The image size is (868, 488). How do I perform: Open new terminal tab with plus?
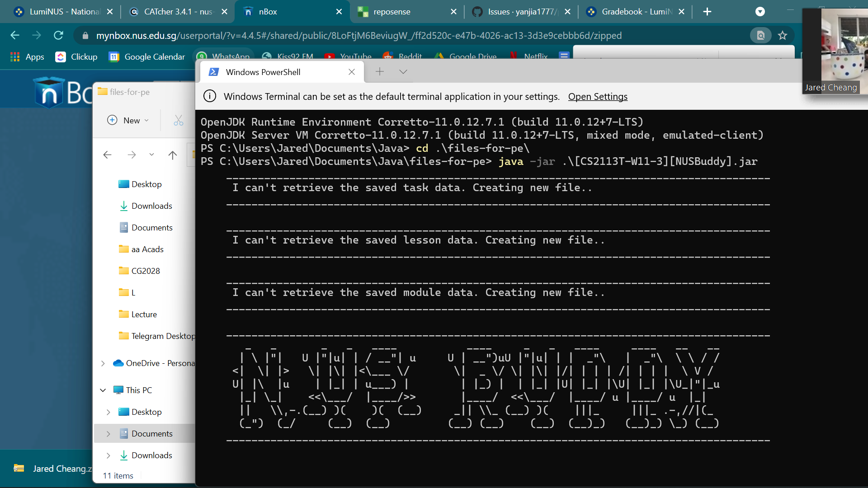pyautogui.click(x=380, y=72)
